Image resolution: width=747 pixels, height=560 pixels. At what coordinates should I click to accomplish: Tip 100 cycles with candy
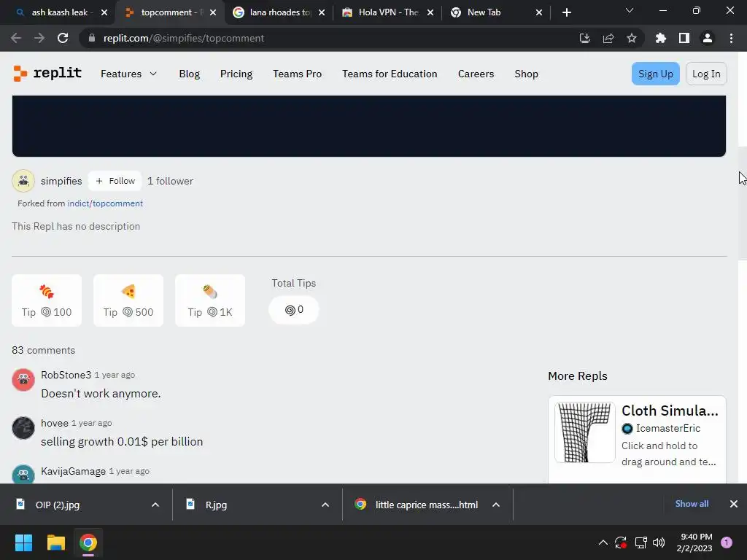tap(47, 300)
